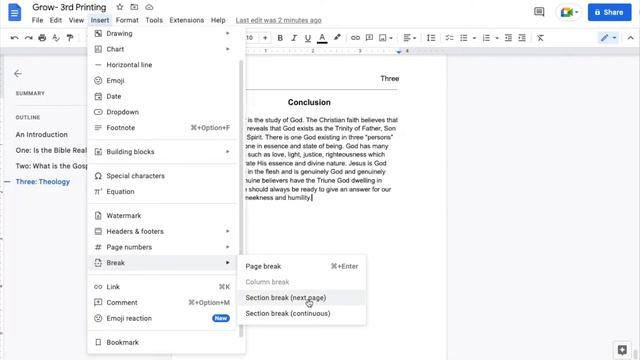Expand the Drawing submenu

coord(162,33)
